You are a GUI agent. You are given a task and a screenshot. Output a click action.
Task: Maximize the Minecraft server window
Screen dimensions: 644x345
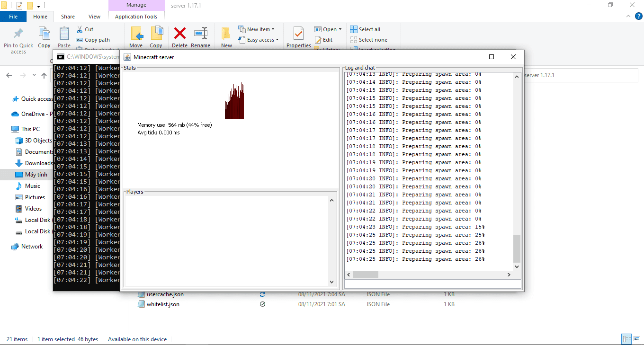pos(492,57)
